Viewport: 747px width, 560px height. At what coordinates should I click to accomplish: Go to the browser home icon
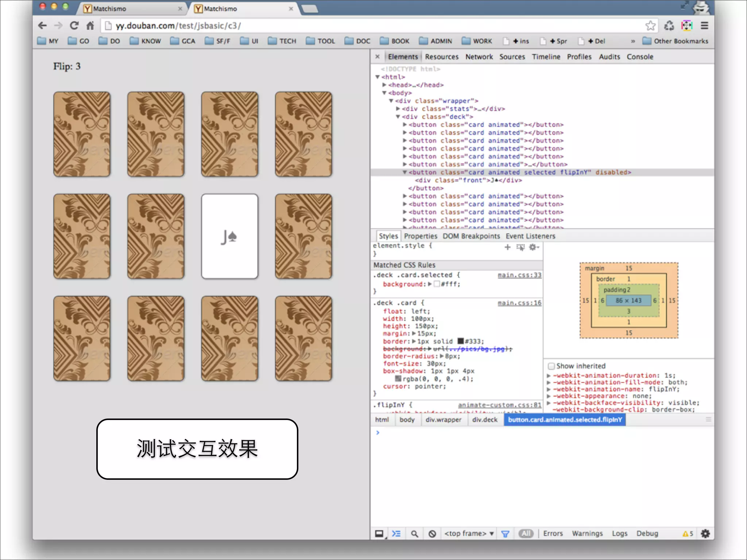[90, 26]
